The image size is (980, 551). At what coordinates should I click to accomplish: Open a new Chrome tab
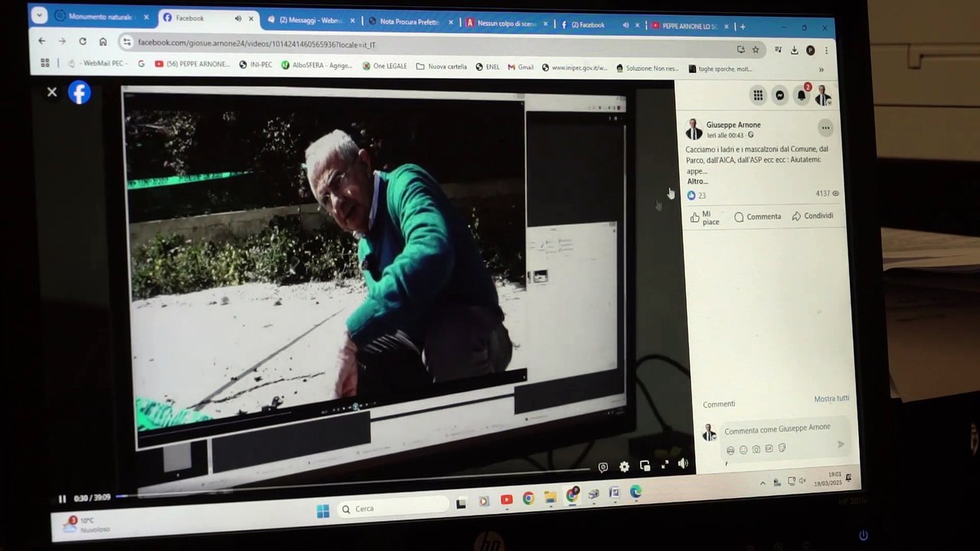[x=742, y=27]
